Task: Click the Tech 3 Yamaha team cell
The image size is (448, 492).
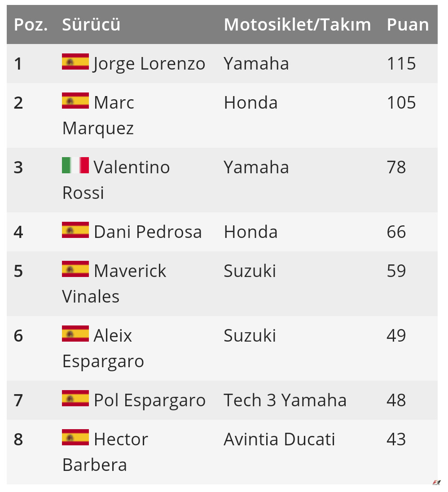Action: pyautogui.click(x=285, y=400)
